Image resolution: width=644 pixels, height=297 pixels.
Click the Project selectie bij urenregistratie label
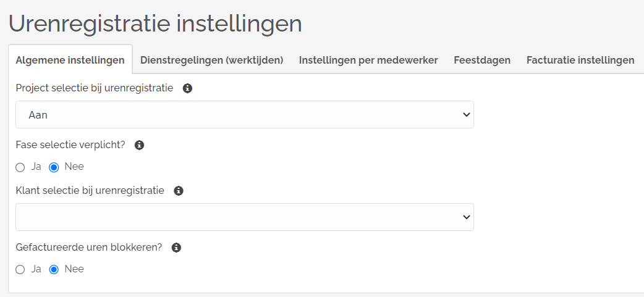tap(94, 88)
